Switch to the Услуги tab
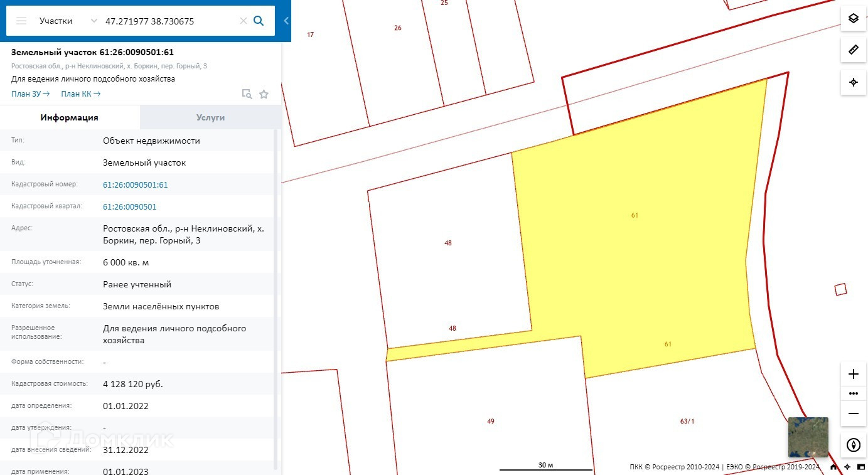 pyautogui.click(x=210, y=117)
